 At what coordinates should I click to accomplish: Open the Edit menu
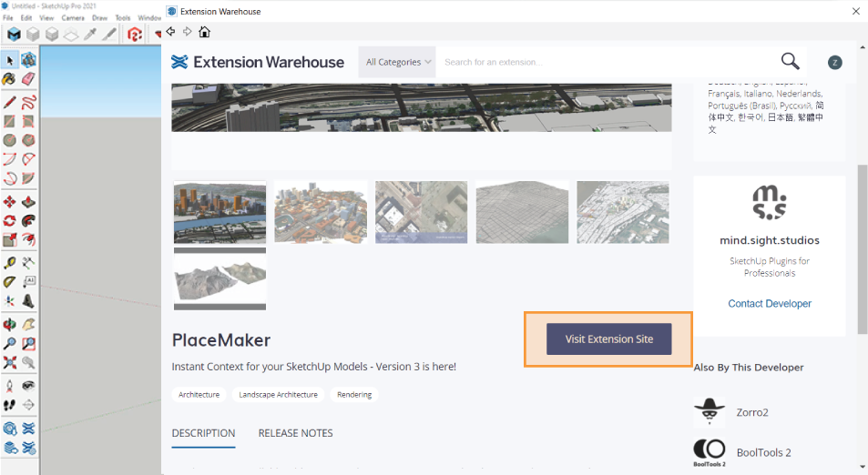click(x=26, y=17)
